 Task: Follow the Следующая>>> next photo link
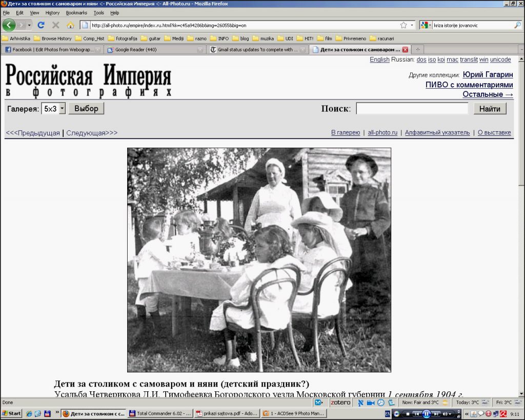coord(92,133)
